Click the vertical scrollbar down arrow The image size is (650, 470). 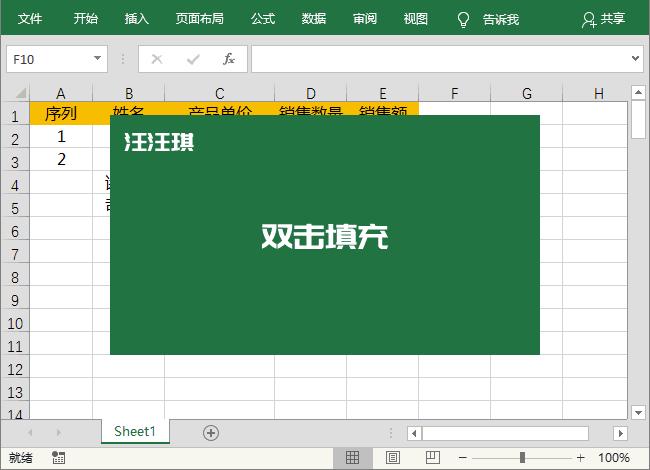[x=638, y=412]
